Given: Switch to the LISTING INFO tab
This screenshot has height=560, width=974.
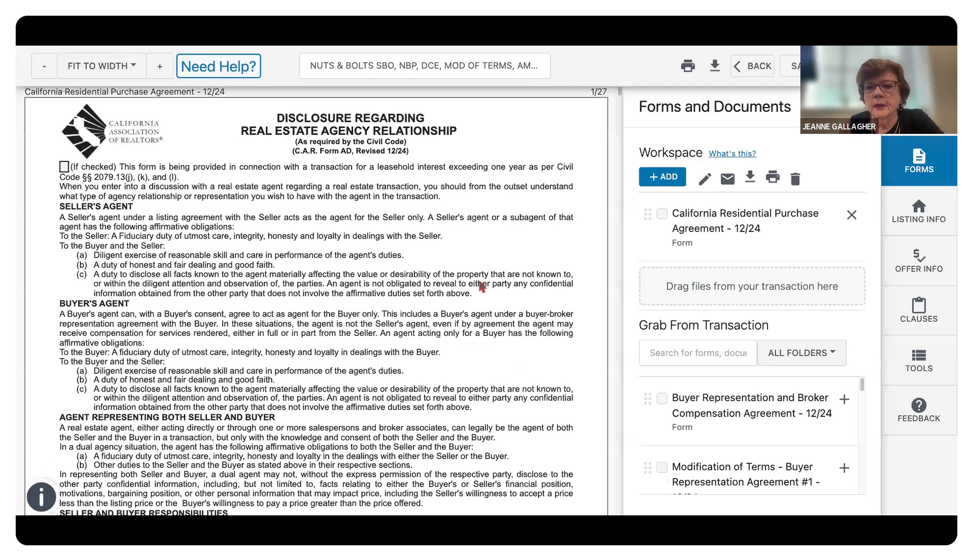Looking at the screenshot, I should pos(918,211).
